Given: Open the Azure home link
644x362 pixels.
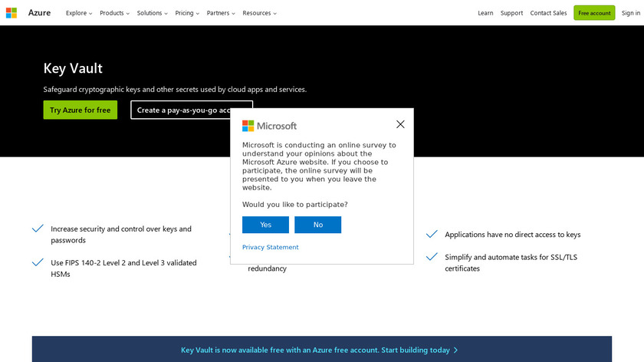Looking at the screenshot, I should (39, 13).
